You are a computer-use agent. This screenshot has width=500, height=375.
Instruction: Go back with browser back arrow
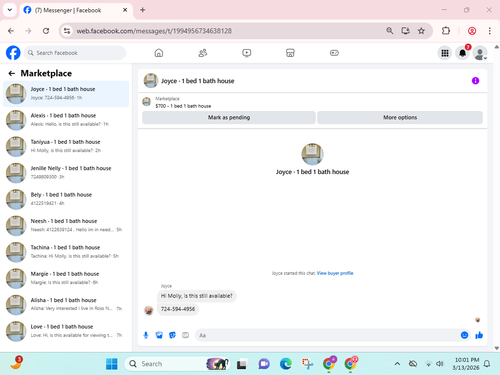click(x=11, y=31)
